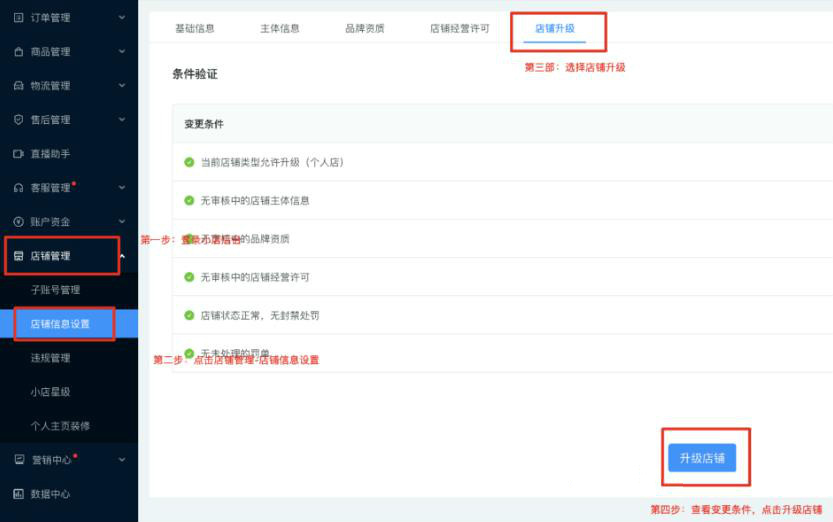Image resolution: width=833 pixels, height=522 pixels.
Task: Expand the 物流管理 menu chevron
Action: [122, 85]
